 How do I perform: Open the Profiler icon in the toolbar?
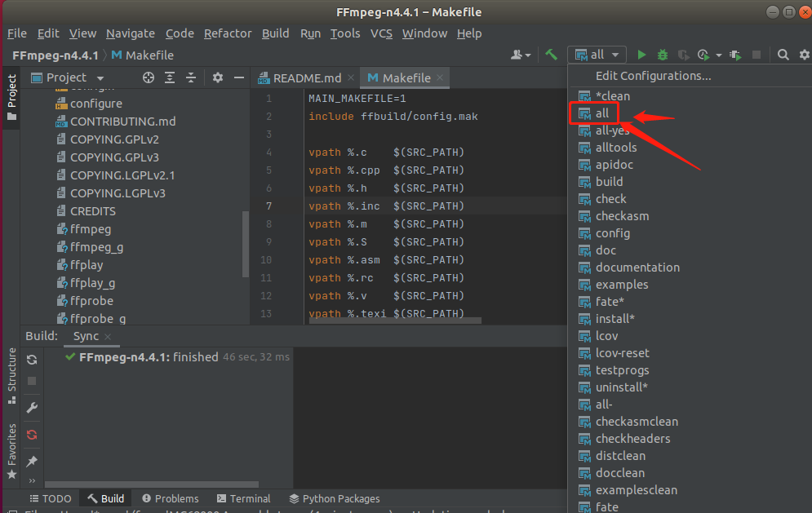click(702, 54)
